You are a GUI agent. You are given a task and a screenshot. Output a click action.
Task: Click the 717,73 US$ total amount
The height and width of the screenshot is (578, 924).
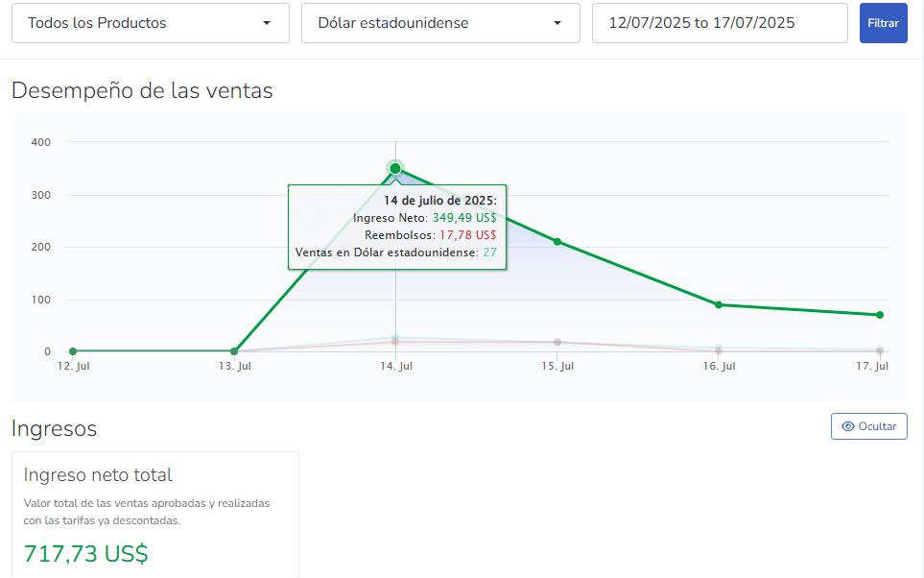[86, 554]
